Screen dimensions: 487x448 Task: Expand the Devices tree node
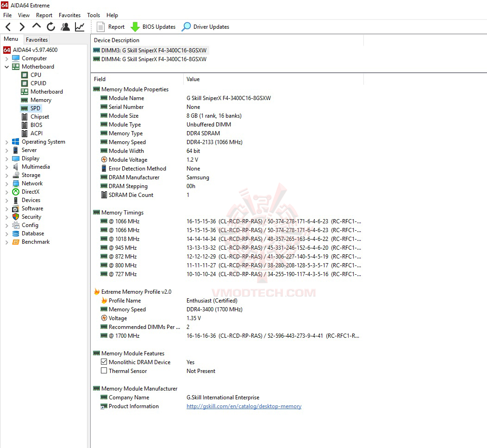point(7,200)
